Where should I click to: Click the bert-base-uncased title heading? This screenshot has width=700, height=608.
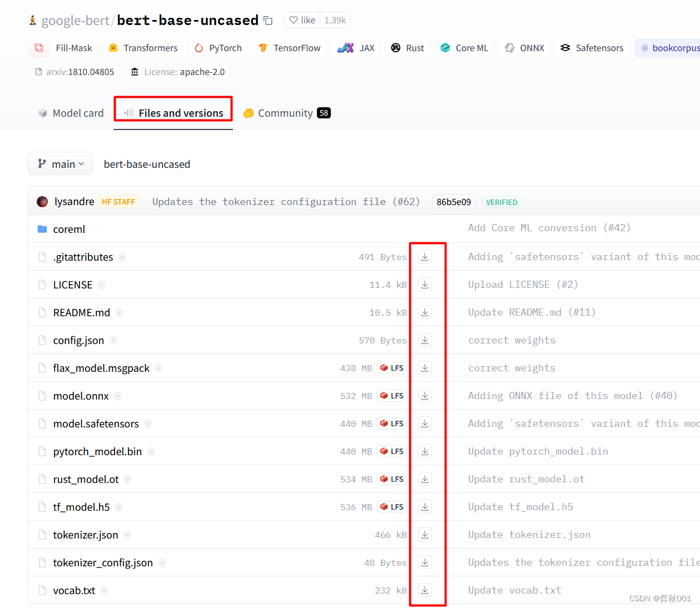coord(187,21)
